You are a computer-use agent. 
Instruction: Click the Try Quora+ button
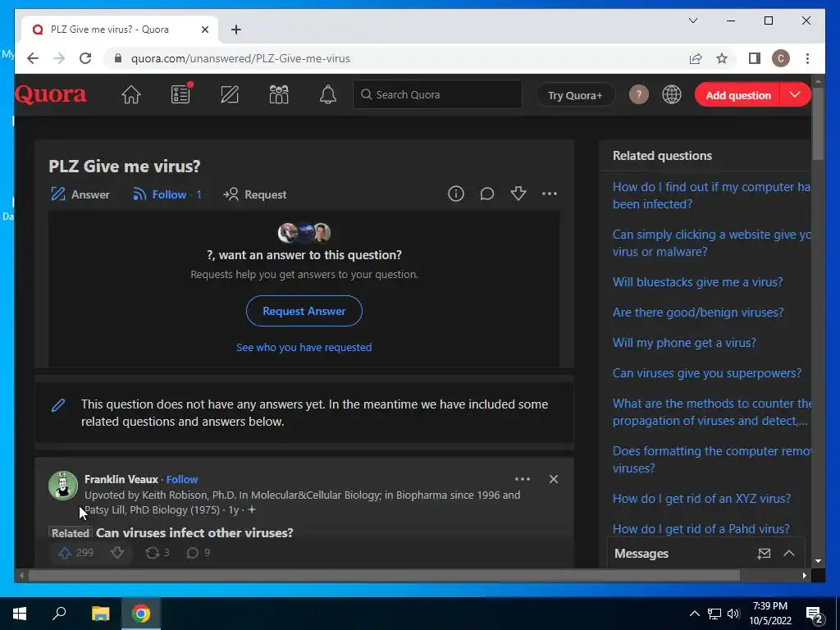click(x=575, y=95)
